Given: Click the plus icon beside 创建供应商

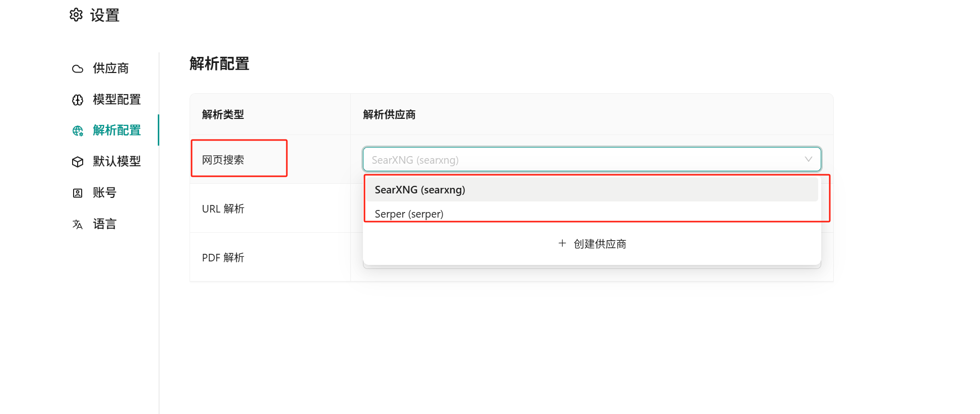Looking at the screenshot, I should coord(562,243).
